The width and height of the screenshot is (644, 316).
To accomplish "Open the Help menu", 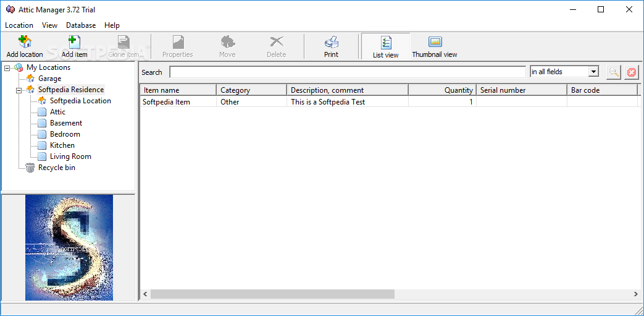I will (x=112, y=25).
